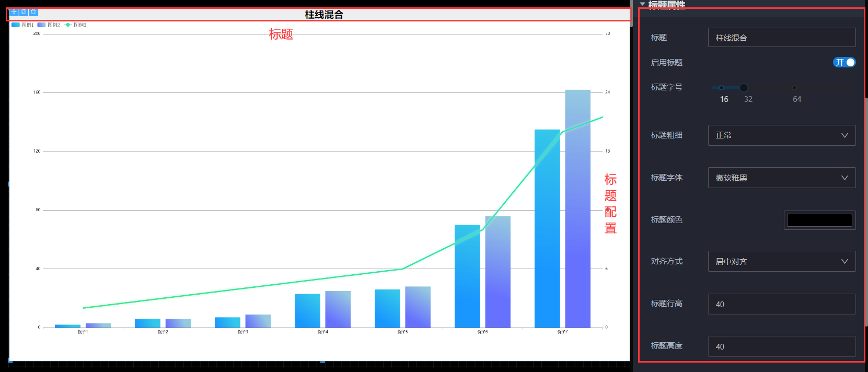Hide the 图例3 line series legend

[75, 25]
